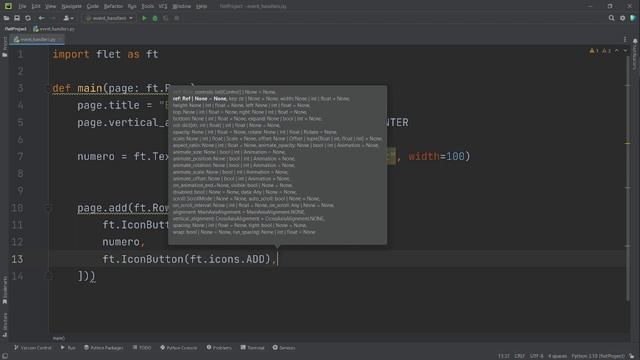Click the cursor position indicator in status bar
The height and width of the screenshot is (360, 640).
[504, 356]
